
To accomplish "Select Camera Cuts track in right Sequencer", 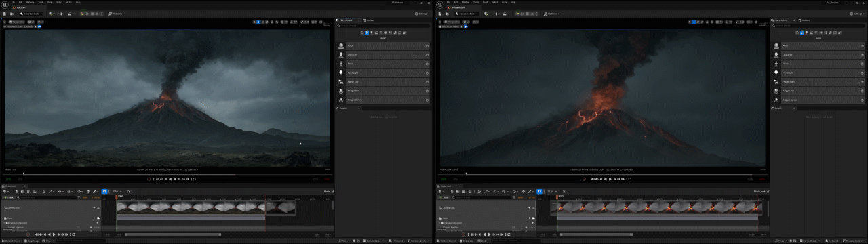I will [486, 208].
